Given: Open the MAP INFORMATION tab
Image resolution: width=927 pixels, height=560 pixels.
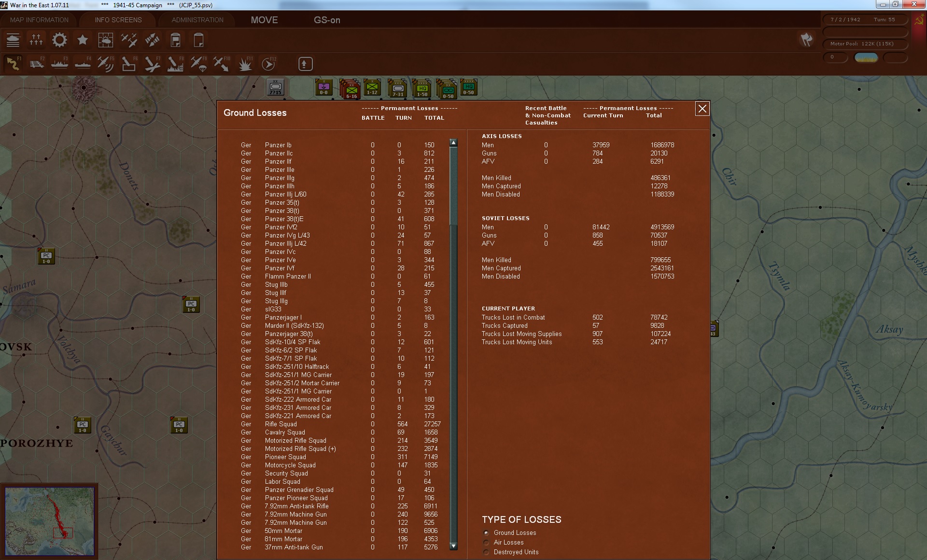Looking at the screenshot, I should (x=39, y=20).
